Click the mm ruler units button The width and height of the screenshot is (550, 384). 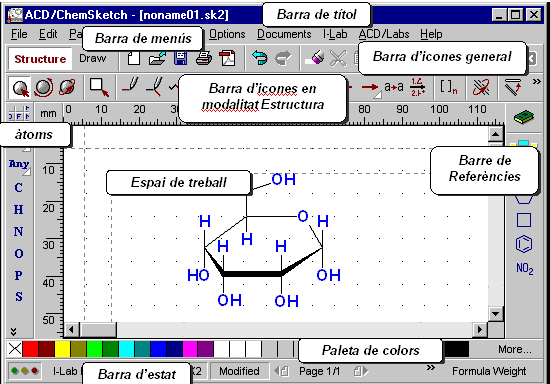click(48, 113)
